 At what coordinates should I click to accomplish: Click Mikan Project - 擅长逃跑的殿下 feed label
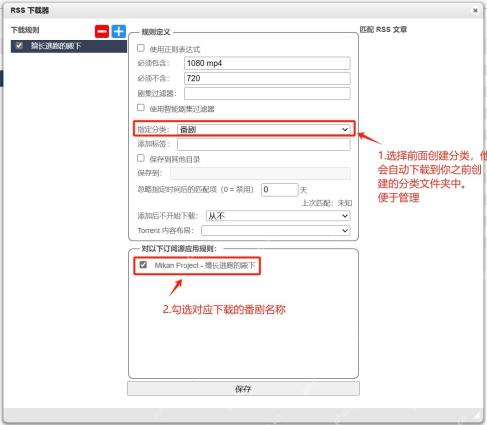(x=205, y=265)
